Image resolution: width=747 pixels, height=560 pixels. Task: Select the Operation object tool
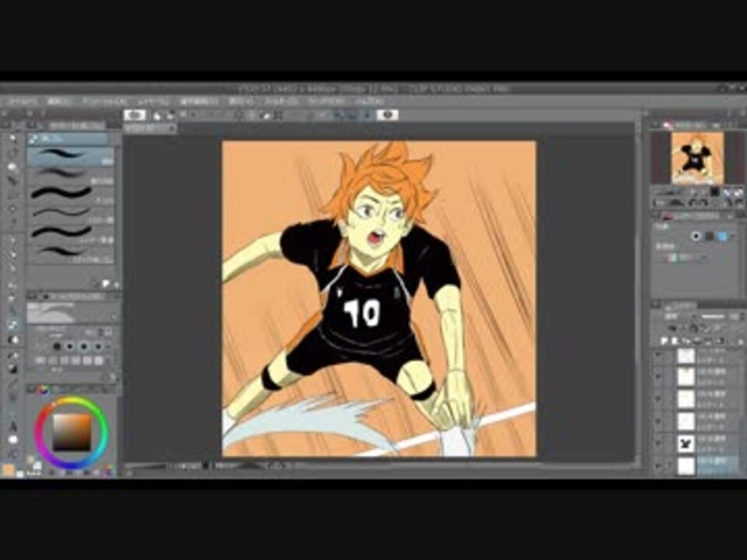coord(13,166)
